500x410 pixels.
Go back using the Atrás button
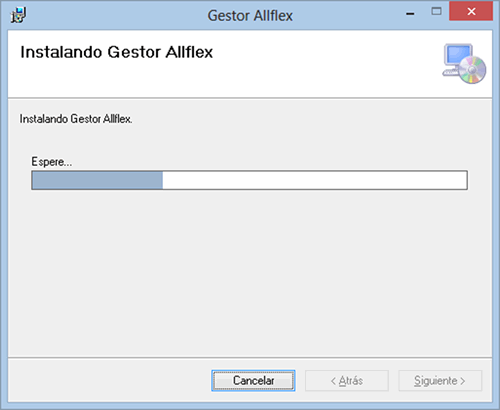pyautogui.click(x=347, y=380)
